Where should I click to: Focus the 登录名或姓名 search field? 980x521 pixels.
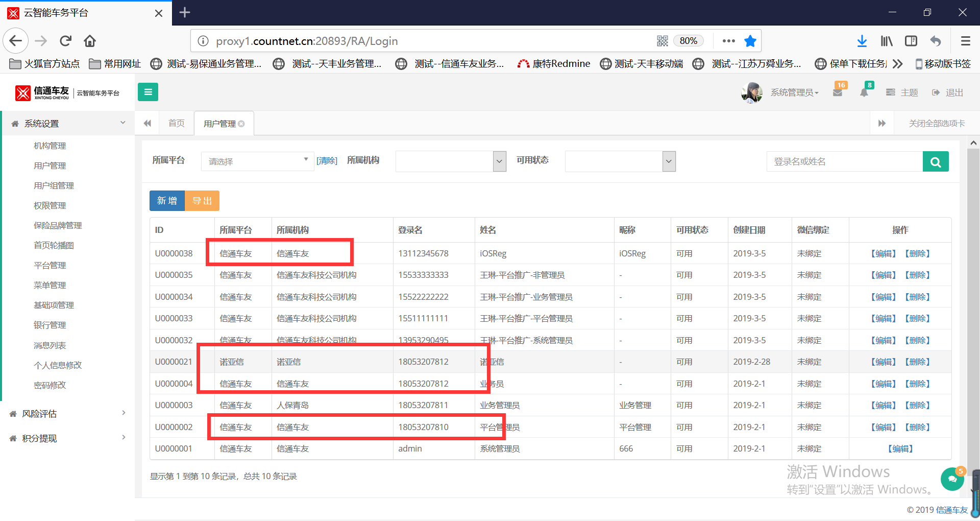coord(844,161)
